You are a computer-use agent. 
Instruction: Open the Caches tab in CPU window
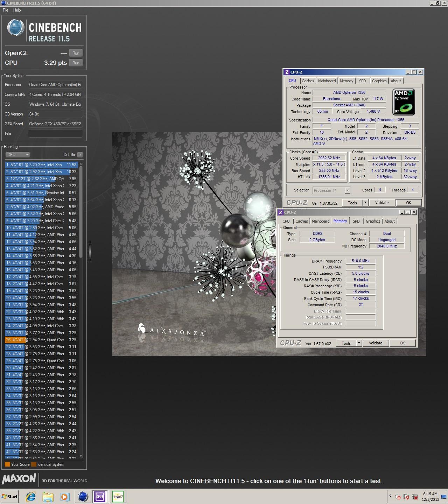point(308,81)
